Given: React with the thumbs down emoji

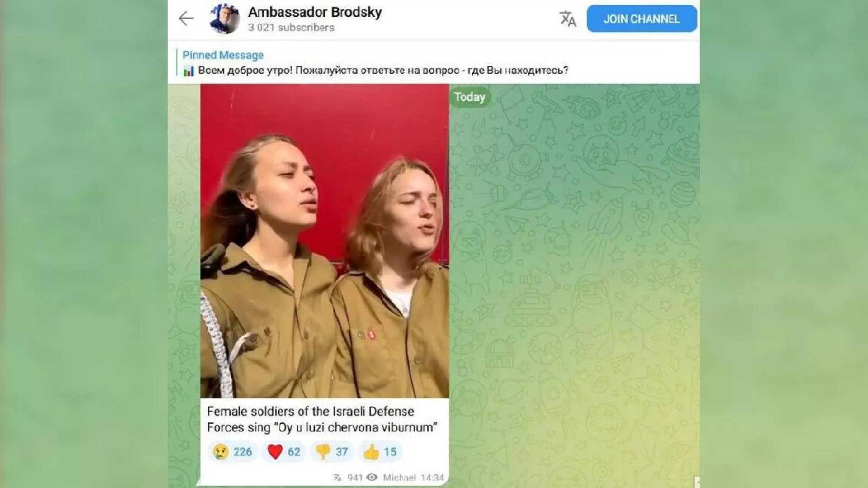Looking at the screenshot, I should [331, 452].
